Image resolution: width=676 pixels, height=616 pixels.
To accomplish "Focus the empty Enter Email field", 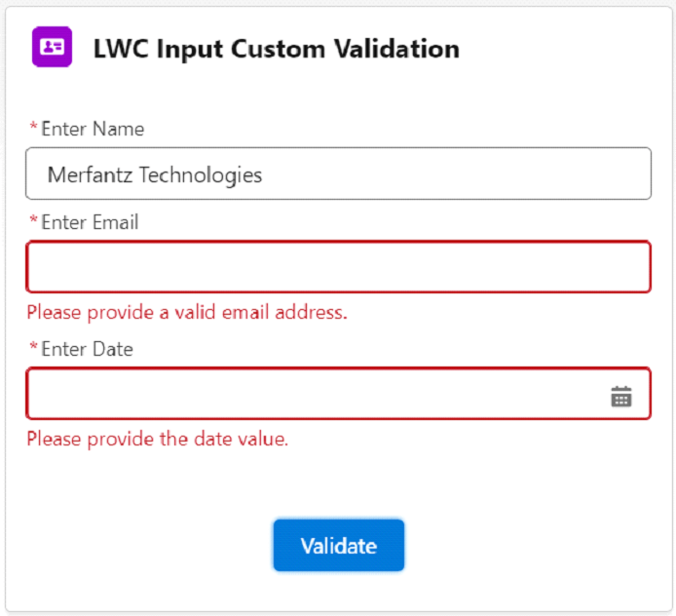I will 338,267.
